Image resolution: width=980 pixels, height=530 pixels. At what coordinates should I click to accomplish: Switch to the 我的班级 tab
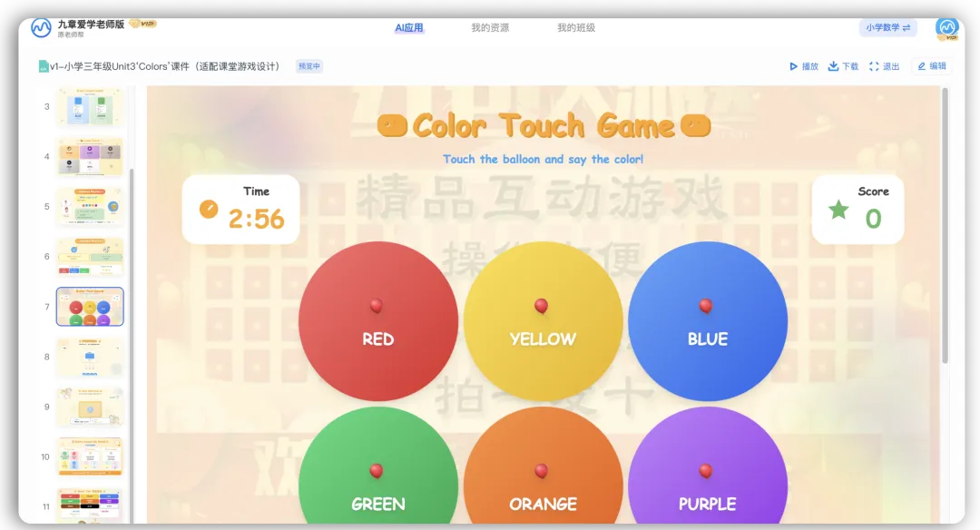point(576,27)
